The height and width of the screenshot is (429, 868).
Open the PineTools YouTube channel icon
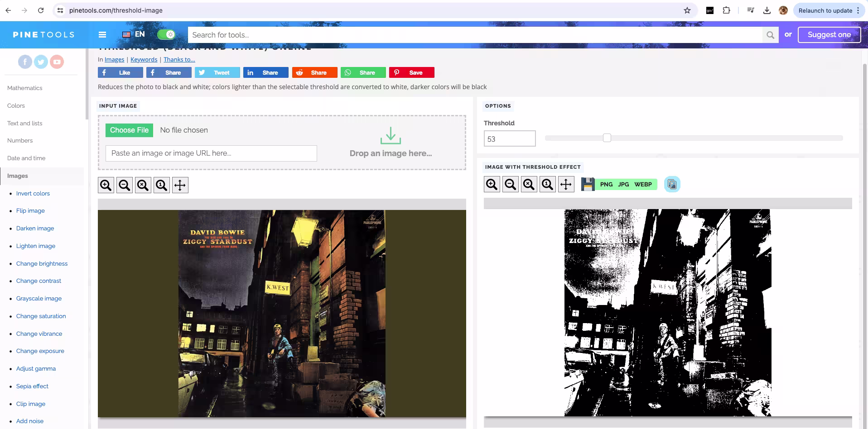point(57,62)
